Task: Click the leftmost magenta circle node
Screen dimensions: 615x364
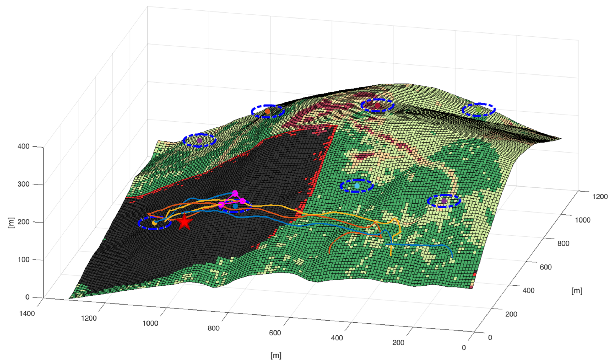Action: point(221,205)
